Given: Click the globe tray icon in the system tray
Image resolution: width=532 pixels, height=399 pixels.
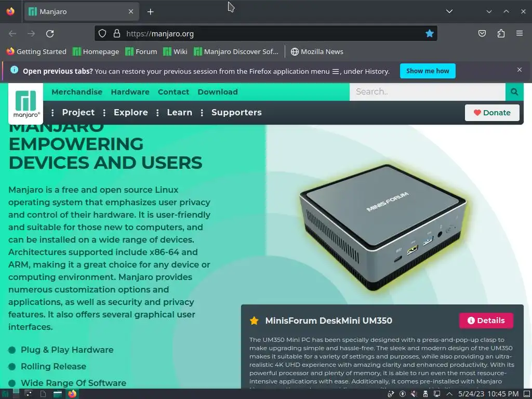Looking at the screenshot, I should pyautogui.click(x=391, y=394).
